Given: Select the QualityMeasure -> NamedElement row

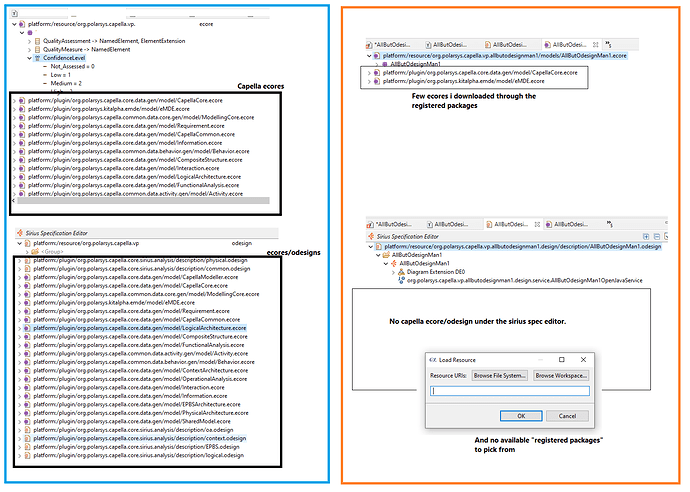Looking at the screenshot, I should click(x=87, y=50).
